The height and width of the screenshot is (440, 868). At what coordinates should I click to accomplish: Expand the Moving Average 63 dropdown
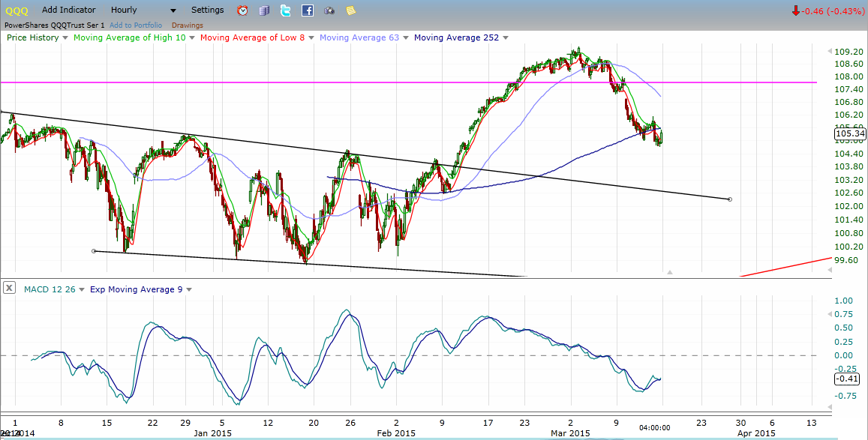(x=405, y=38)
